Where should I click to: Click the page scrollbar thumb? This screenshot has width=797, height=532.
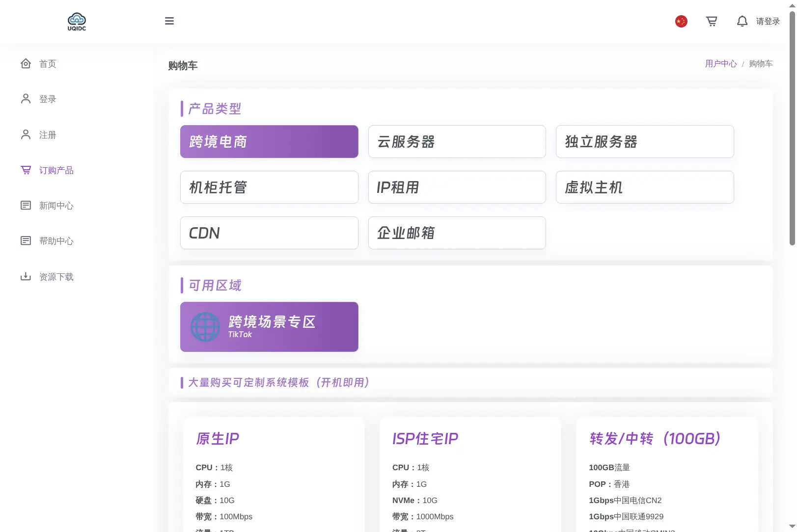pos(792,128)
